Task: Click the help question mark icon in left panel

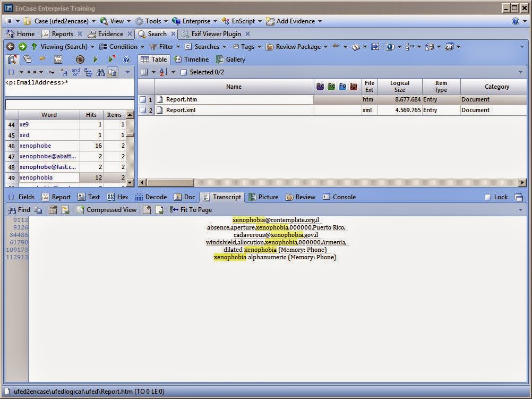Action: coord(126,60)
